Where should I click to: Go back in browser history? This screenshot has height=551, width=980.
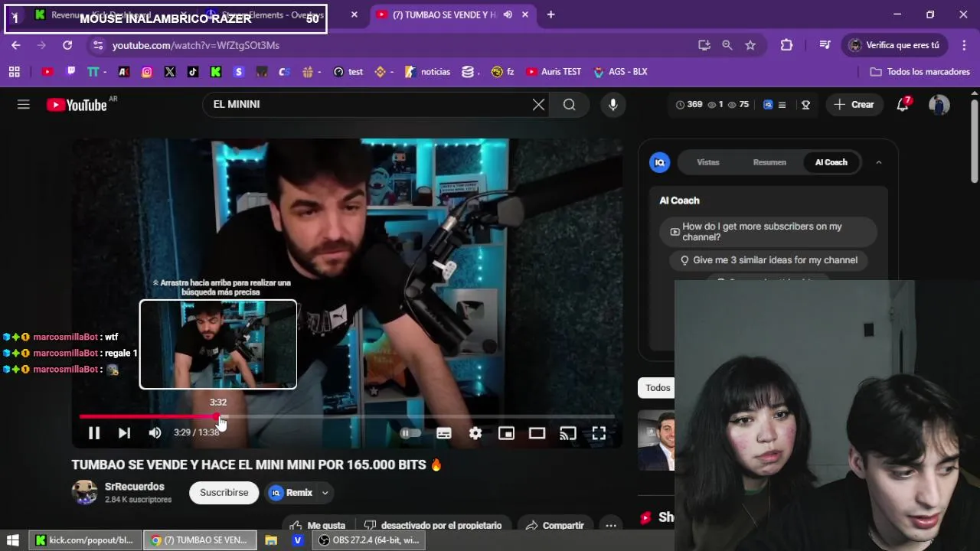coord(16,45)
